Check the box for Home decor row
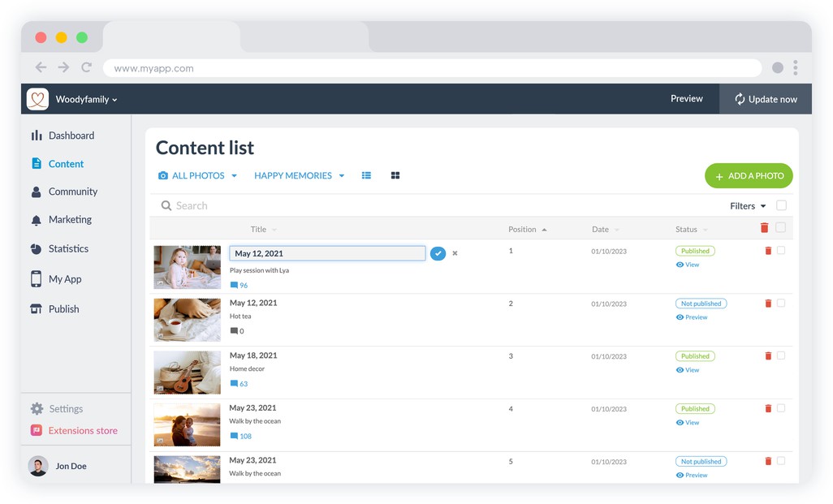 [781, 355]
